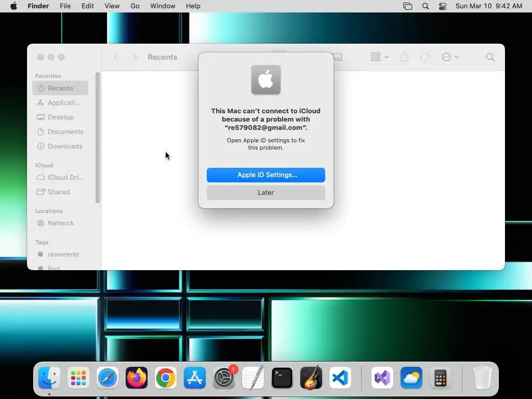Click the iCloud section header in sidebar
The image size is (532, 399).
[44, 165]
